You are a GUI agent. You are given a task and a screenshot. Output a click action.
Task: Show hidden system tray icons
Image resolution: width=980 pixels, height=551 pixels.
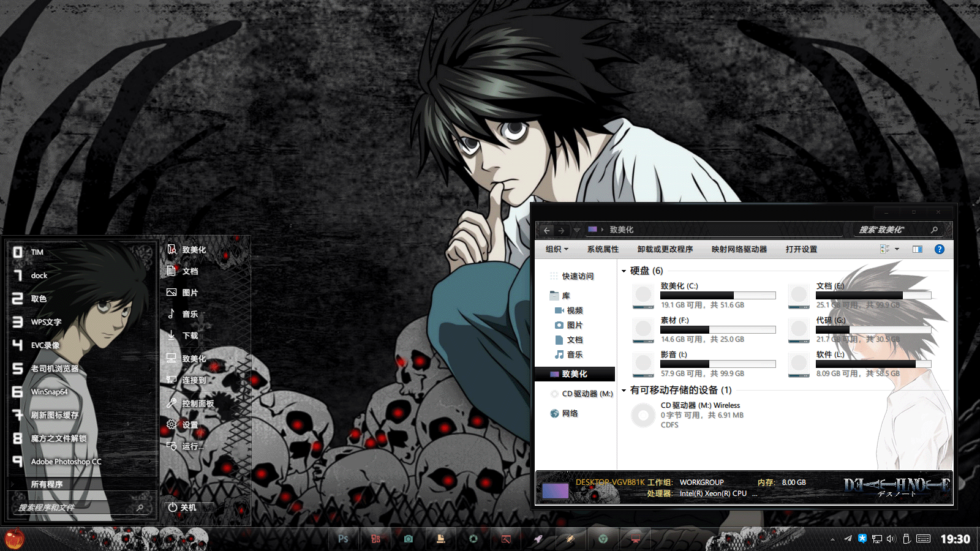(832, 539)
